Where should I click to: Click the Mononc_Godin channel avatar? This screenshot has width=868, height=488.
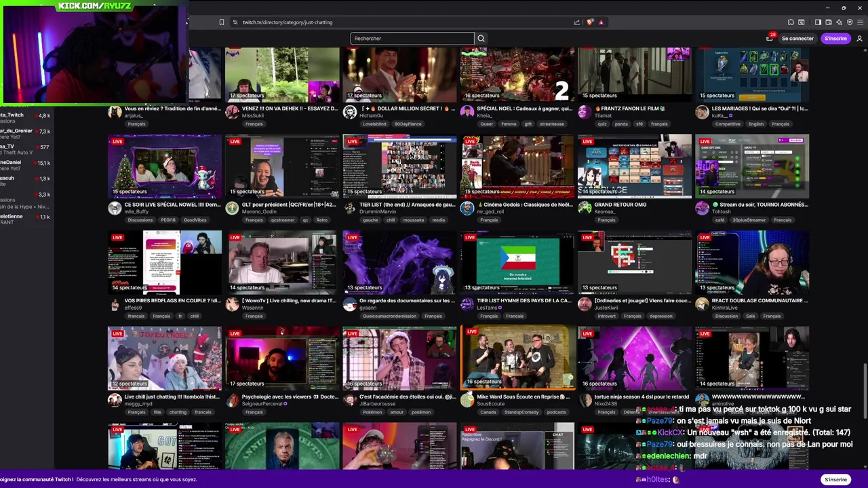[232, 208]
